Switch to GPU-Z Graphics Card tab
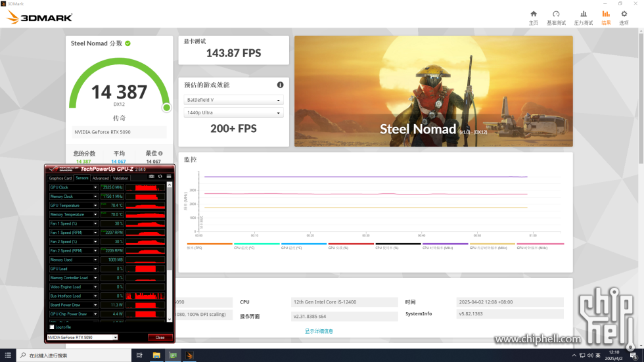Viewport: 644px width, 362px height. pyautogui.click(x=60, y=178)
